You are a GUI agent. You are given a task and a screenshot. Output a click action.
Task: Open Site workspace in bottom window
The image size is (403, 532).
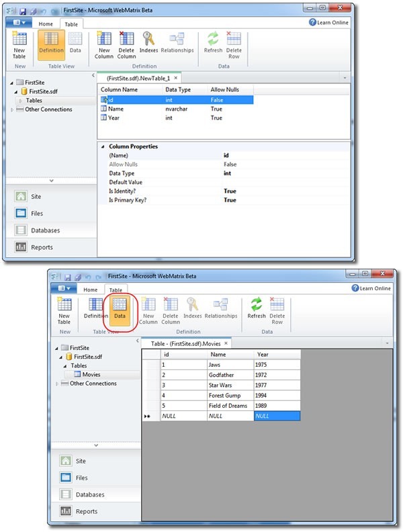click(x=95, y=461)
